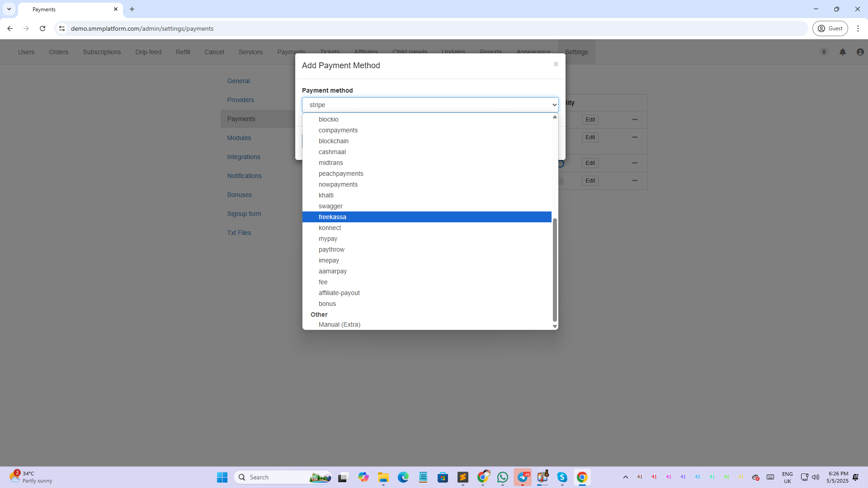The height and width of the screenshot is (488, 868).
Task: Open the user account profile icon
Action: pos(860,52)
